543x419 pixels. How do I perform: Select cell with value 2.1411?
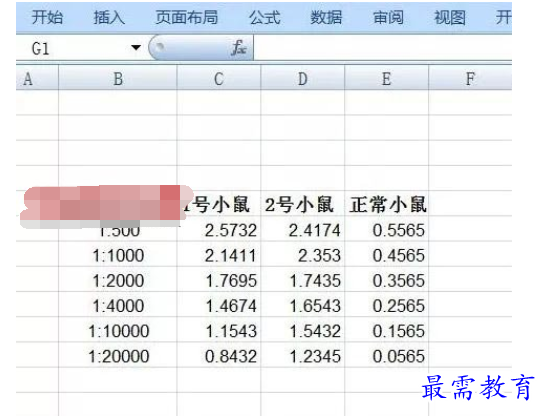pyautogui.click(x=219, y=254)
